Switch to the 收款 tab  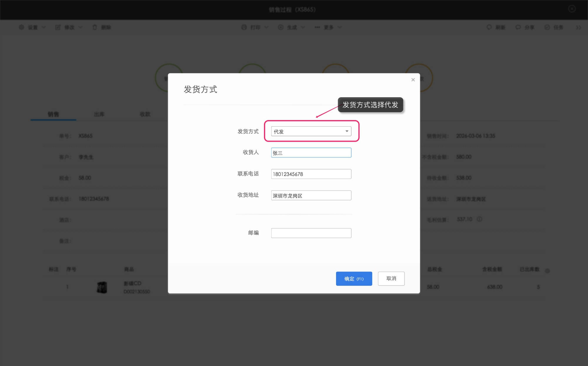[145, 114]
